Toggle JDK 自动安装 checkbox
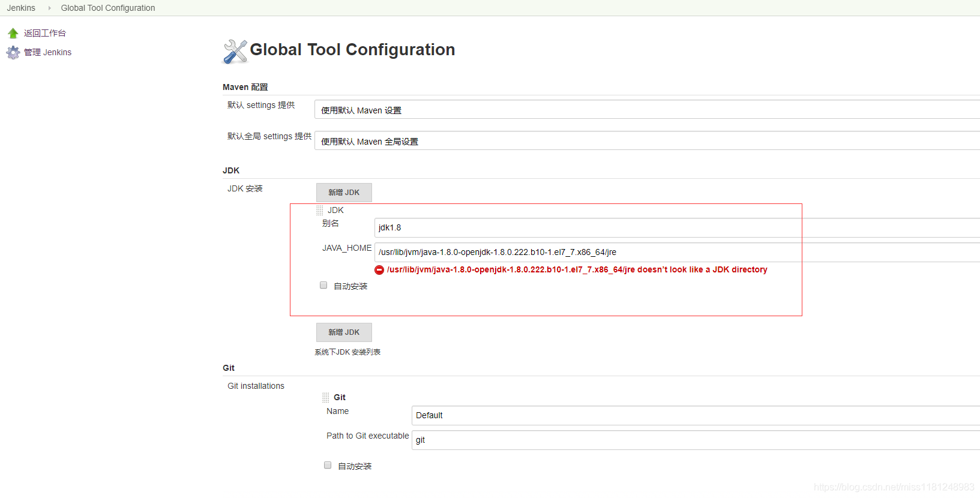980x498 pixels. (x=323, y=286)
